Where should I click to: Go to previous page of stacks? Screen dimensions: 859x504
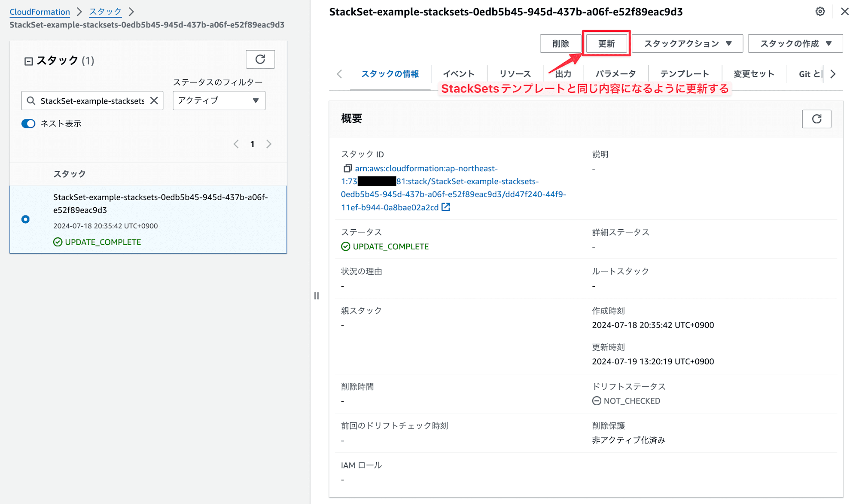(236, 144)
